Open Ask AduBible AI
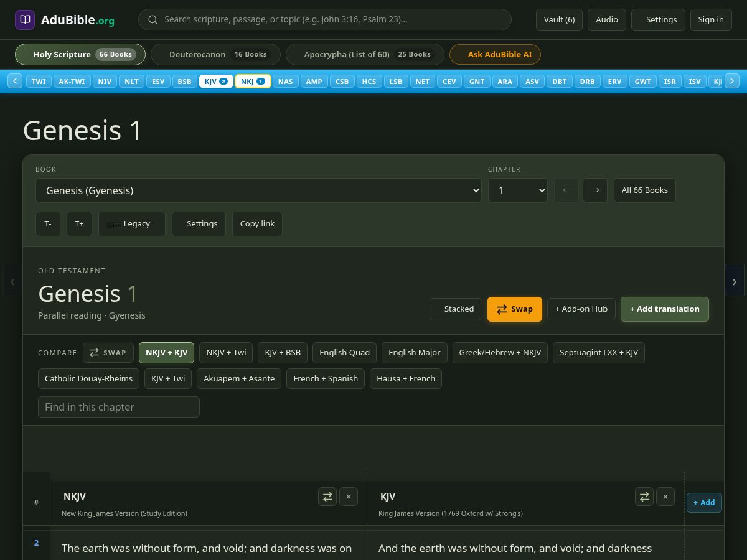 pos(495,54)
